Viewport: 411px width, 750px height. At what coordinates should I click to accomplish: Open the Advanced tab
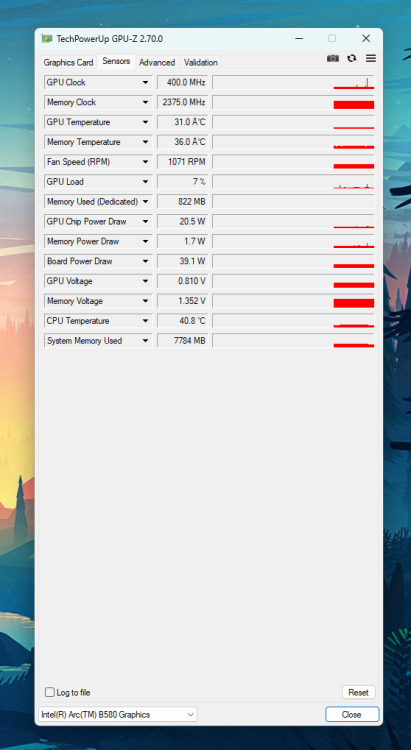[x=157, y=63]
